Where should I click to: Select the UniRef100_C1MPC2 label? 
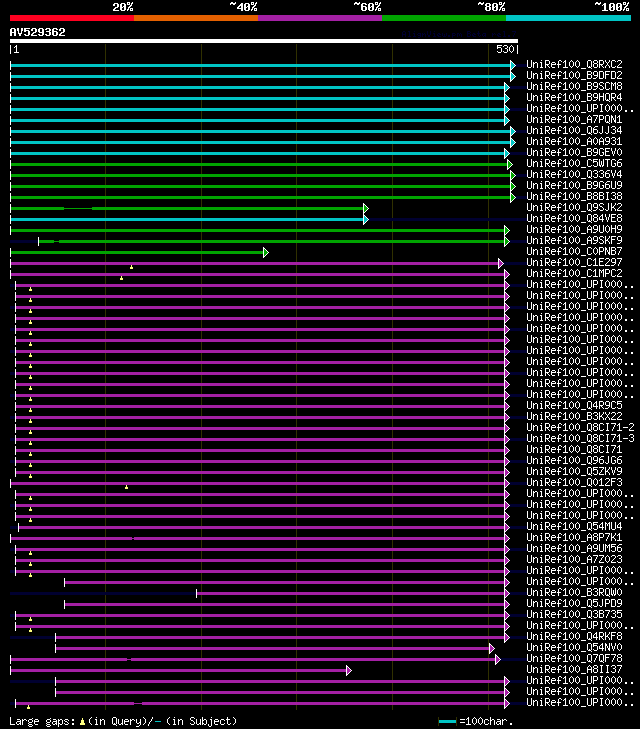tap(574, 273)
